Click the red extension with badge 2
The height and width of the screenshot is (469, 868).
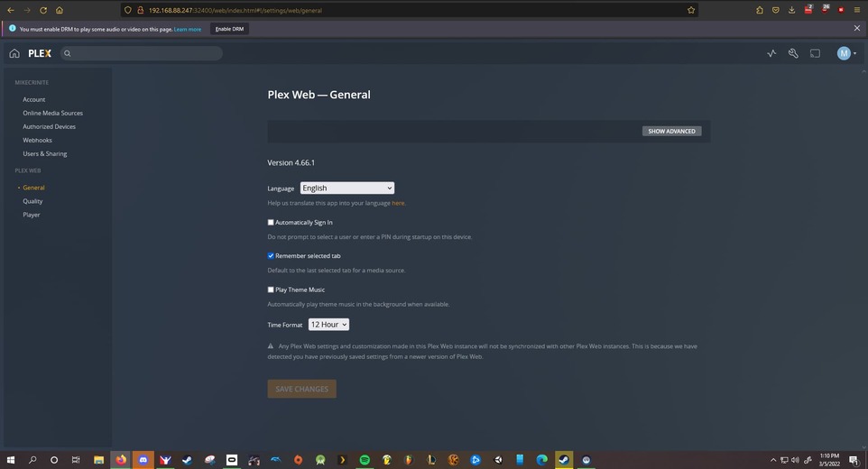click(808, 9)
